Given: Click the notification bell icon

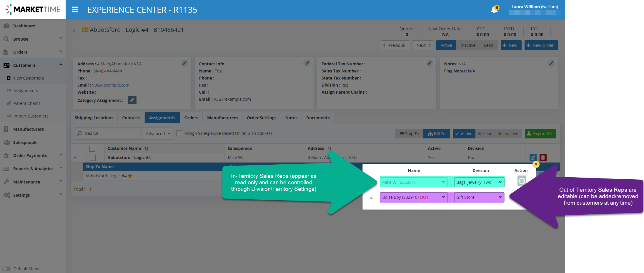Looking at the screenshot, I should click(x=494, y=10).
